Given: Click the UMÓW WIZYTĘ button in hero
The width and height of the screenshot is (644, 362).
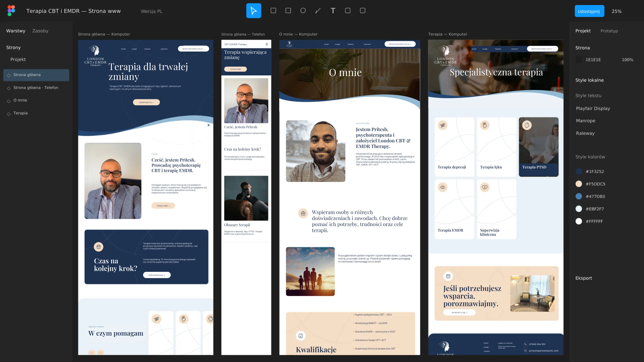Looking at the screenshot, I should (x=146, y=102).
